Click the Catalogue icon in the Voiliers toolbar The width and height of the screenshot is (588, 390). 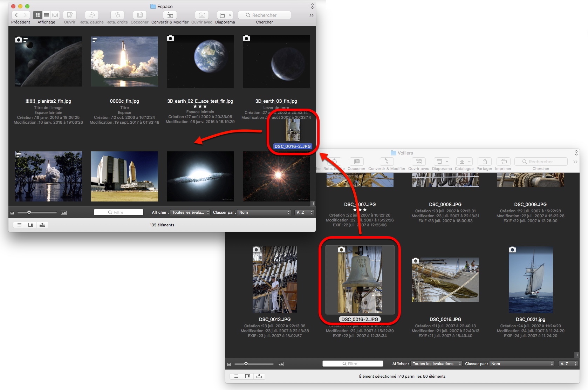click(x=462, y=162)
